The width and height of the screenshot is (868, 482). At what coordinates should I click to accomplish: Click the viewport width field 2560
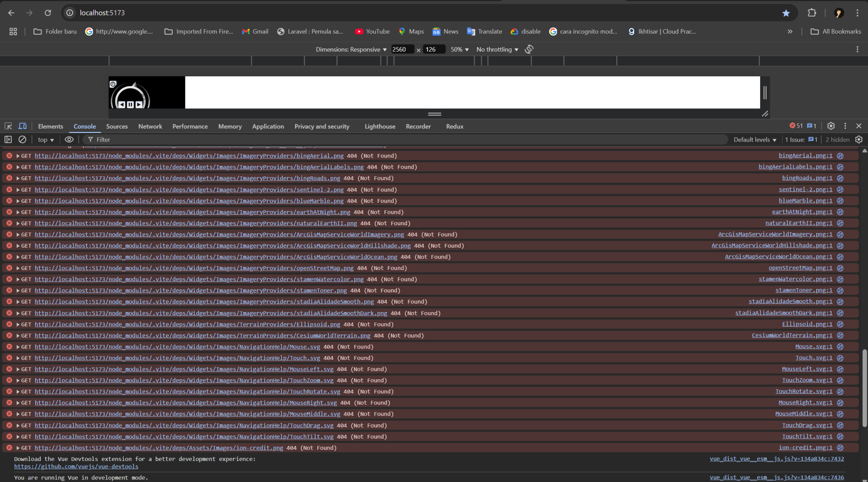pos(402,49)
